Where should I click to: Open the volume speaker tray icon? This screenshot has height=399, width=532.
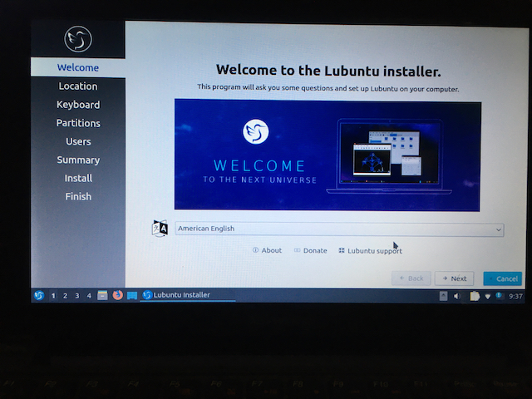[x=457, y=297]
